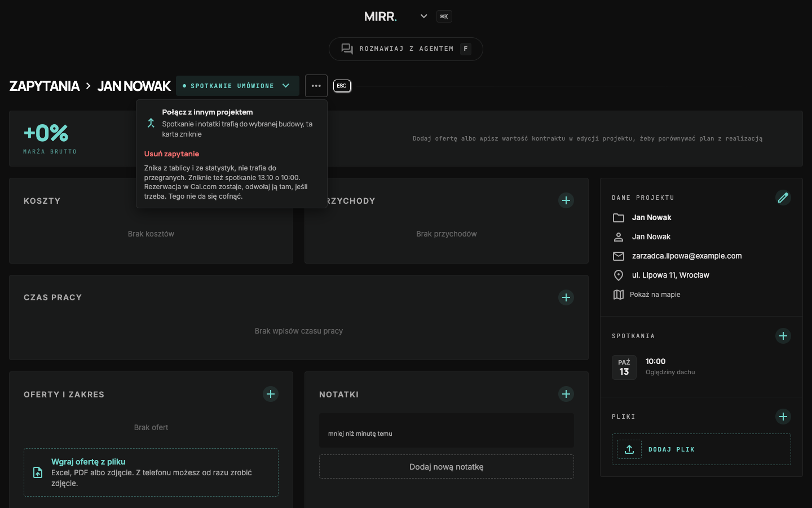This screenshot has width=812, height=508.
Task: Open the three-dots more options button
Action: [316, 86]
